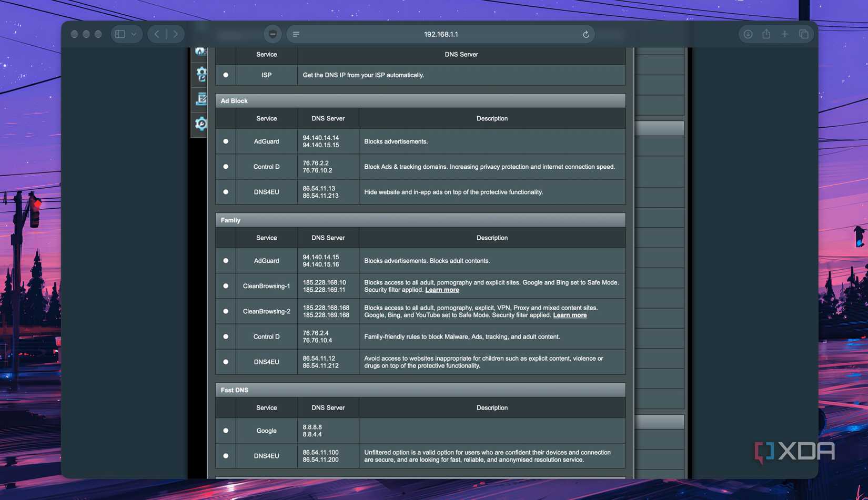Choose the CleanBrowsing-2 radio button
This screenshot has width=868, height=500.
pyautogui.click(x=226, y=311)
